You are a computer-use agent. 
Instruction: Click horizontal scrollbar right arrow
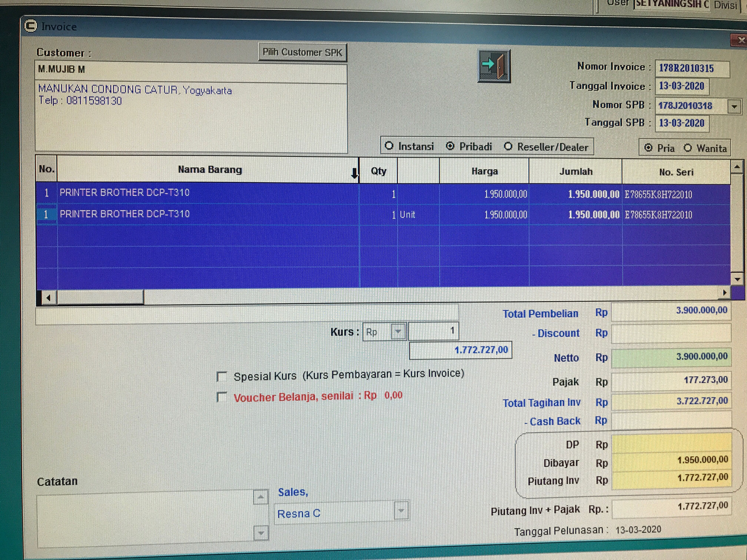(724, 293)
